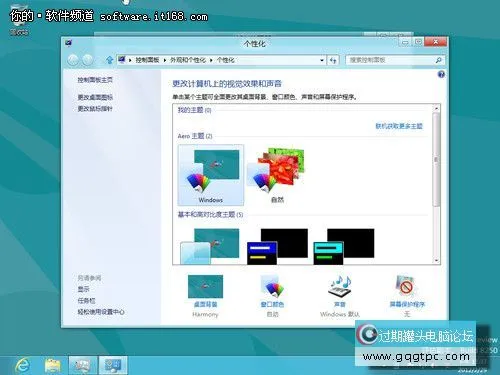Click the search magnifier icon
Image resolution: width=500 pixels, height=375 pixels.
pos(438,60)
